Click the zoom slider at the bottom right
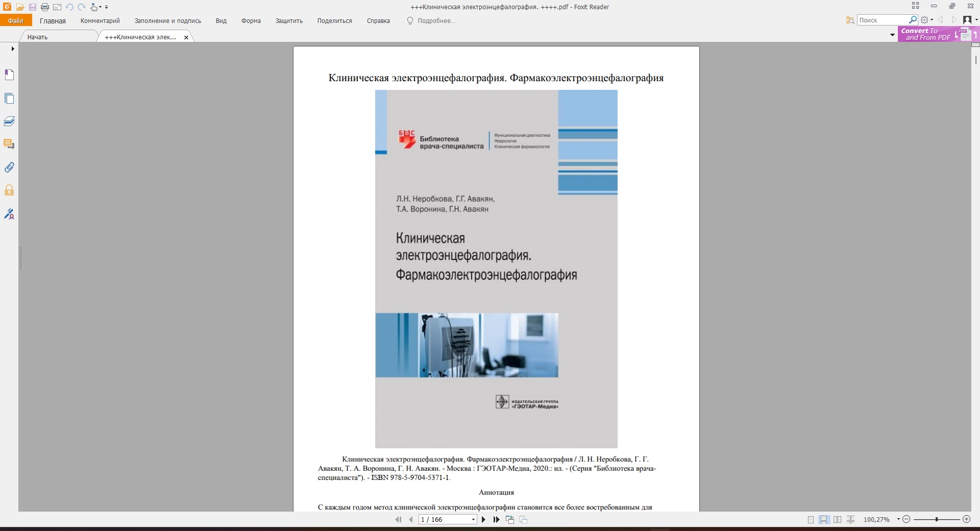This screenshot has width=980, height=531. 936,519
